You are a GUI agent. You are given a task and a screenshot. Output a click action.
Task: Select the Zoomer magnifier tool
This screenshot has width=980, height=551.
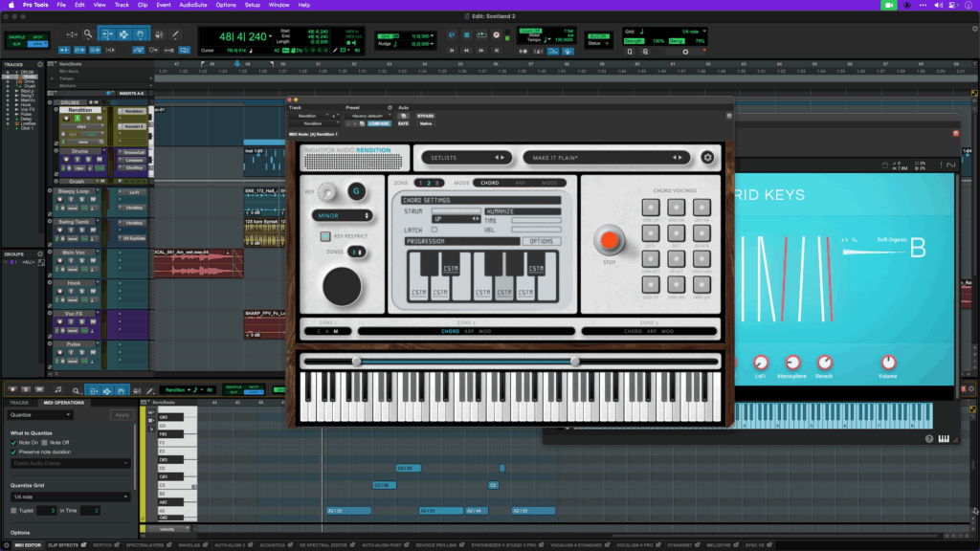tap(88, 34)
